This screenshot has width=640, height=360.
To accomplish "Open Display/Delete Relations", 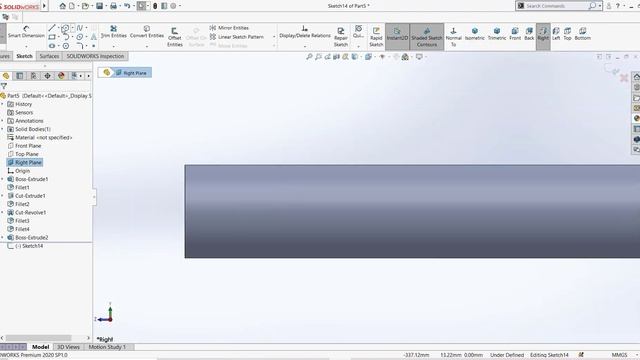I will 304,32.
